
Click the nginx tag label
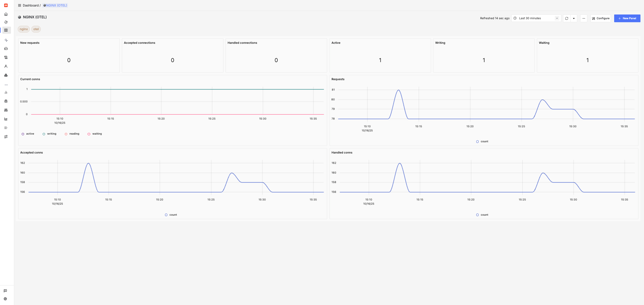click(23, 29)
